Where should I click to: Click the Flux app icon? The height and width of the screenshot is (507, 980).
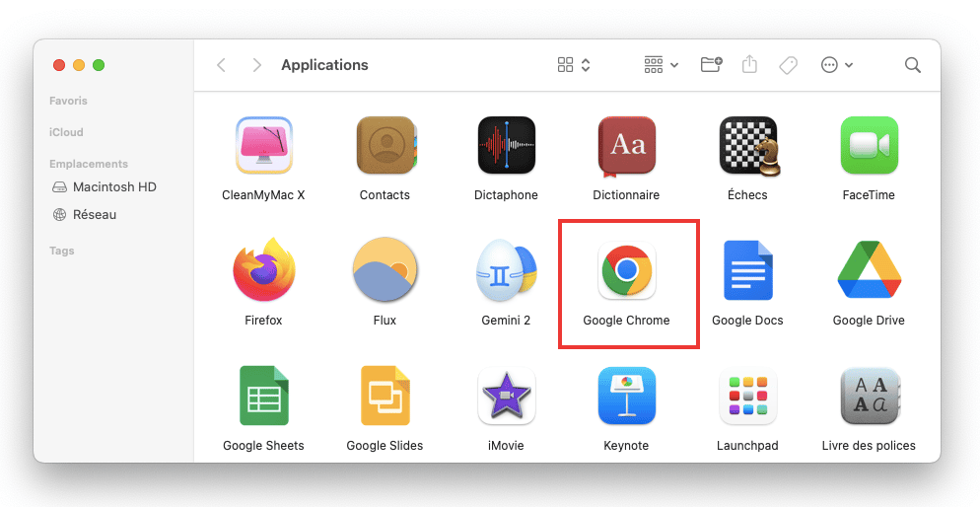(x=385, y=269)
